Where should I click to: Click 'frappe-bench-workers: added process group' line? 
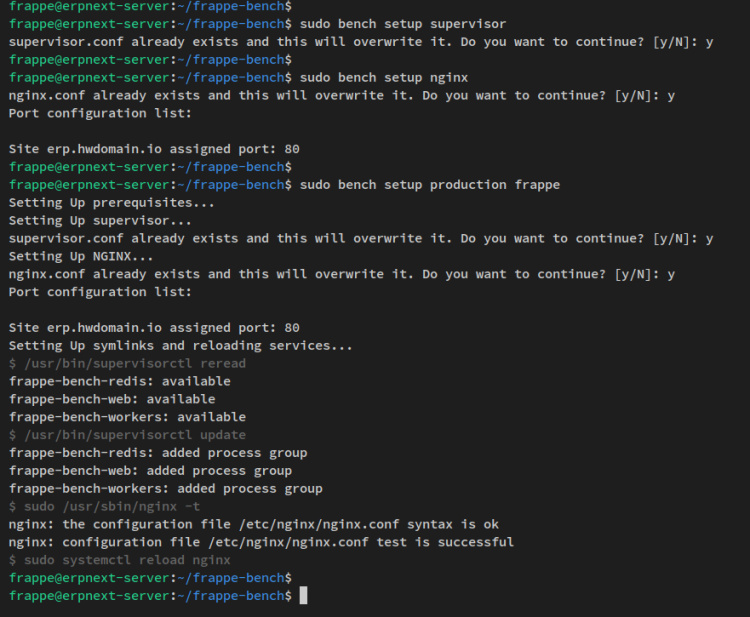(166, 489)
